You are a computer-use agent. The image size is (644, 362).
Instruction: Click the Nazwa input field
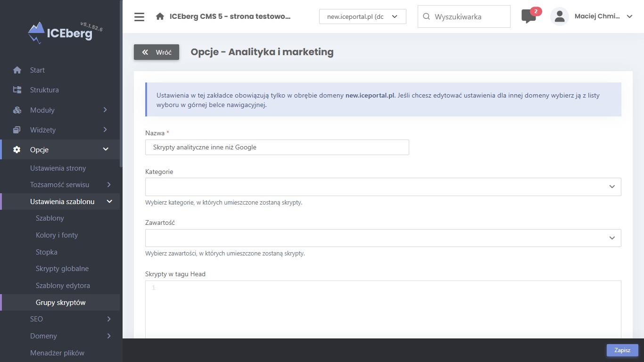pos(277,147)
